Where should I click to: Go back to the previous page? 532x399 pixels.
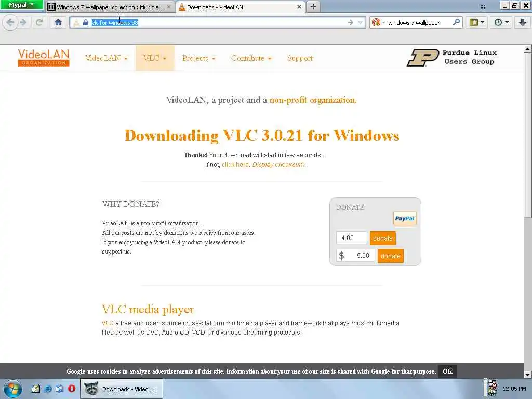point(10,22)
